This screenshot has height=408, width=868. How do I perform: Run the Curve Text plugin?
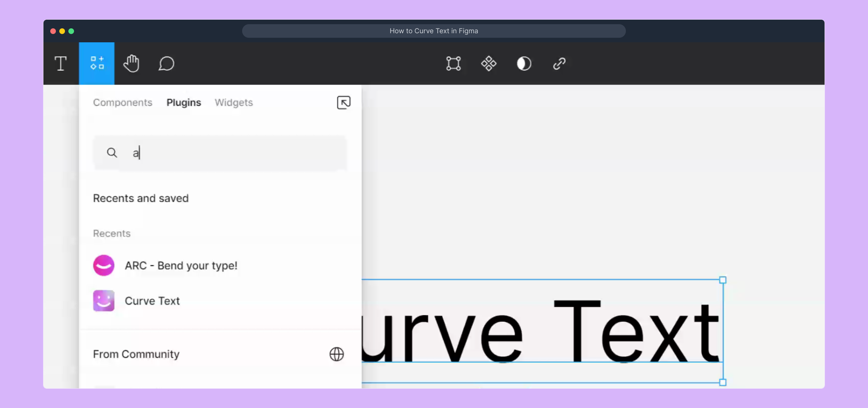(x=152, y=301)
